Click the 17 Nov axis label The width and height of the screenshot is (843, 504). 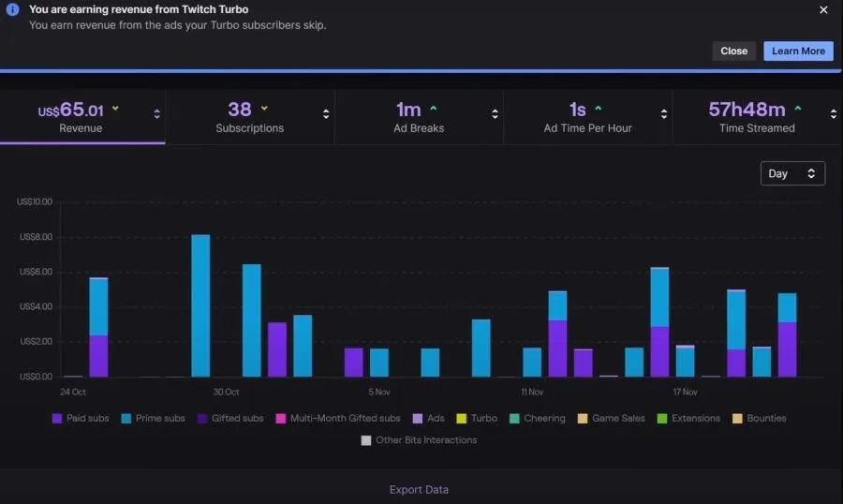point(686,393)
